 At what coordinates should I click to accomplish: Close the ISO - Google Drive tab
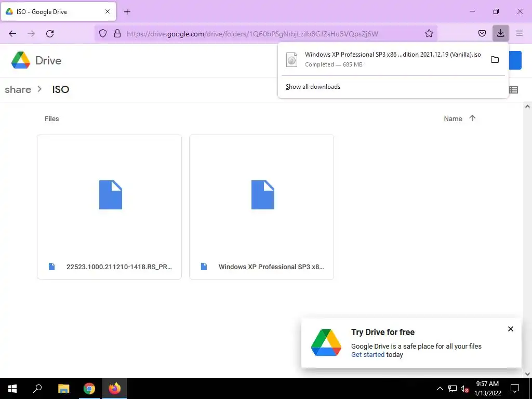[108, 11]
